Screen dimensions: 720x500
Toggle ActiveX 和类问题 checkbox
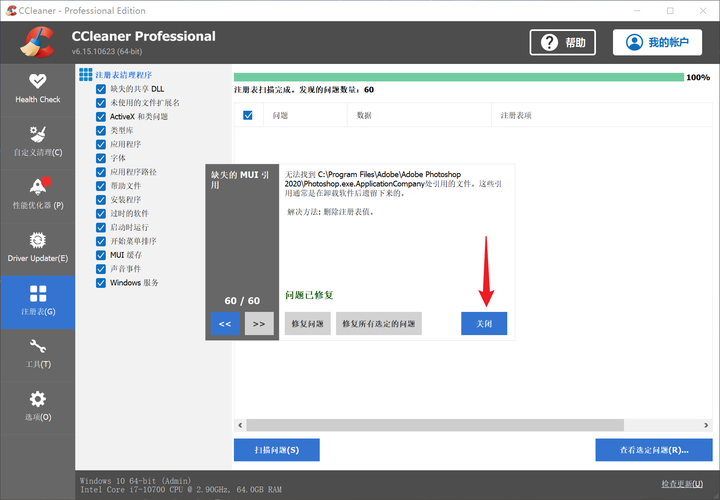(101, 117)
